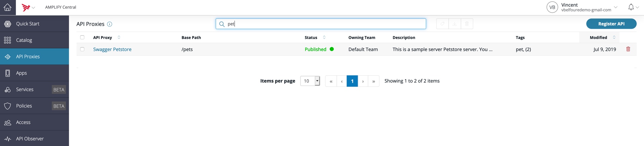Go to first page of results

coord(331,81)
